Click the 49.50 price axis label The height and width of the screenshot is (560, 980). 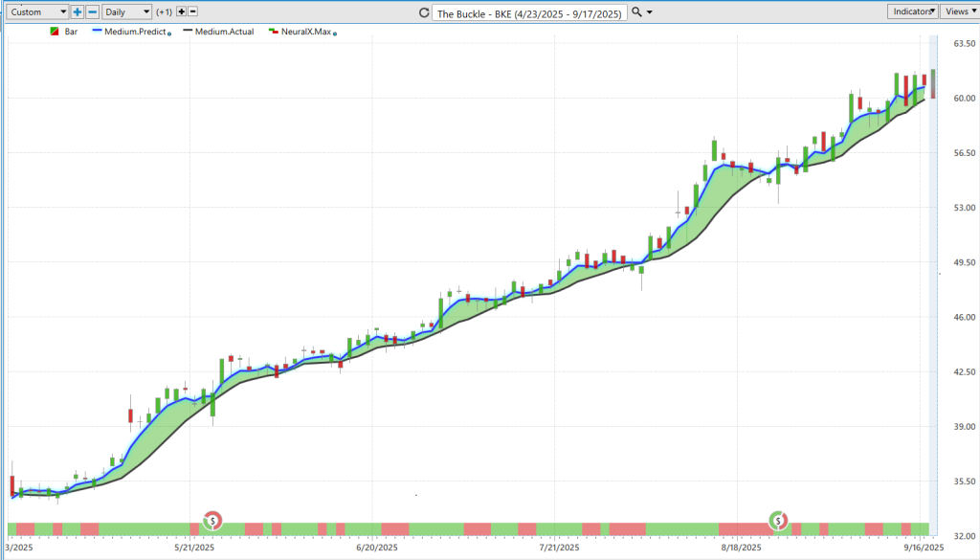pyautogui.click(x=965, y=262)
